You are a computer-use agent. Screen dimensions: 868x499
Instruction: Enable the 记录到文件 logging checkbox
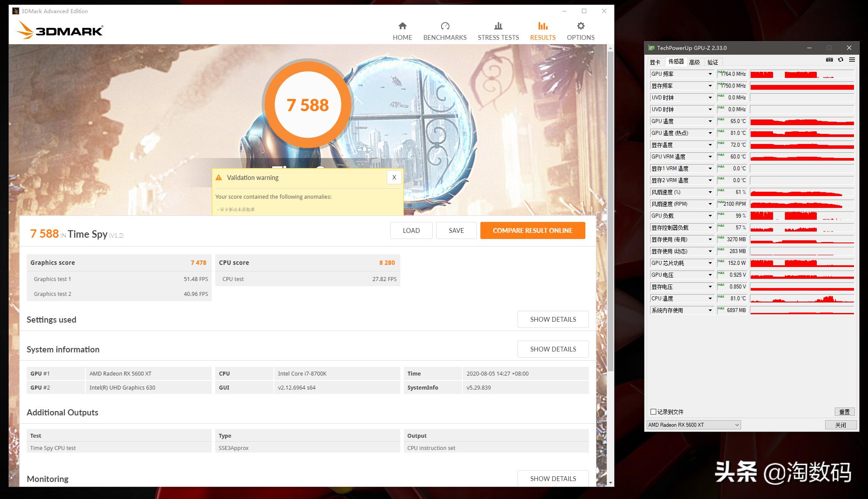(x=653, y=411)
